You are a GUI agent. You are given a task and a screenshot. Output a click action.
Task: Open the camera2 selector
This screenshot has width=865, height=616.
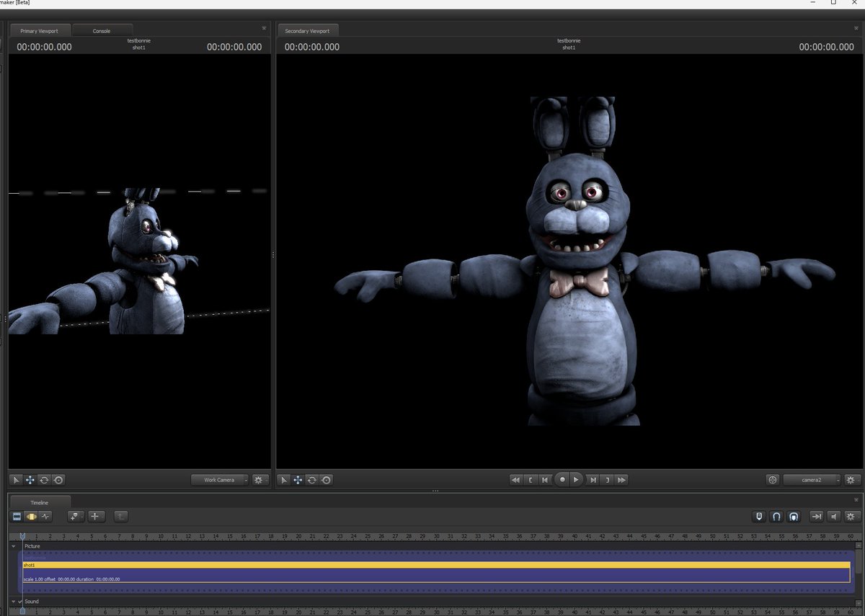tap(810, 479)
